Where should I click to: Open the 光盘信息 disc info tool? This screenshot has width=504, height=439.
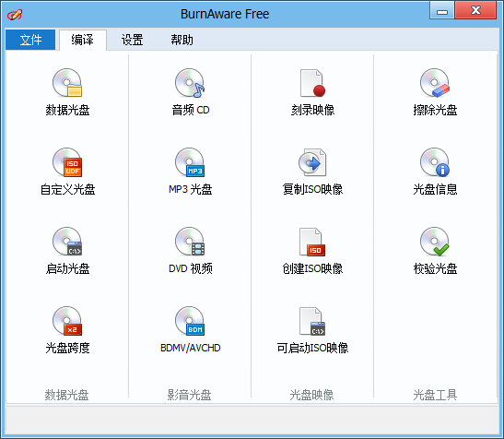[x=435, y=172]
